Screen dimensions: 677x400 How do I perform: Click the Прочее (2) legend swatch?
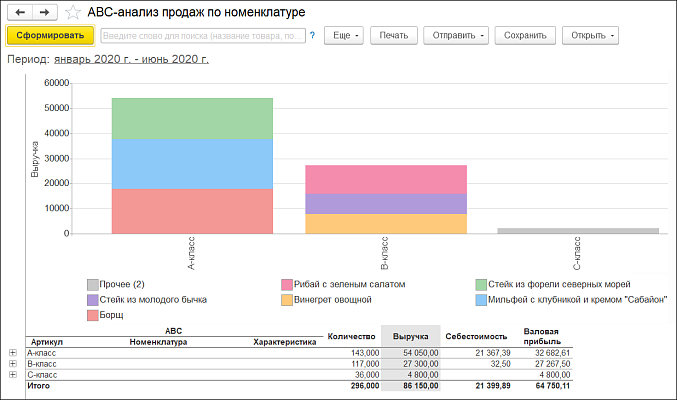click(93, 285)
